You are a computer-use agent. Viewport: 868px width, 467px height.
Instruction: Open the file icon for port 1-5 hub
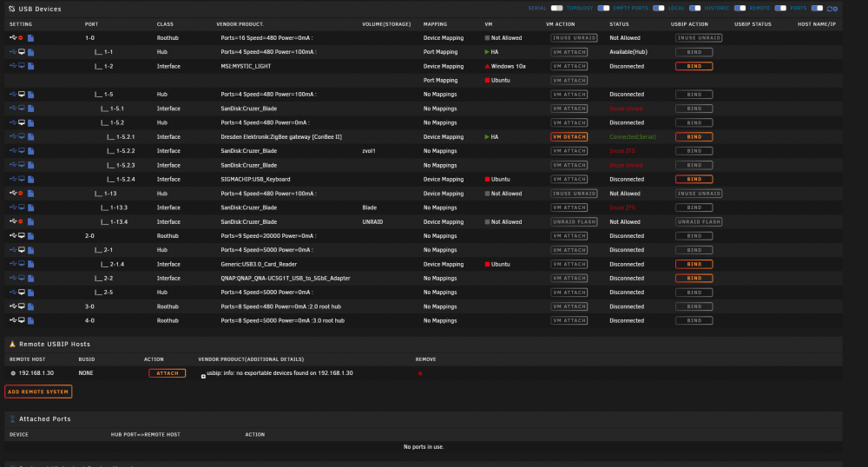[x=31, y=95]
